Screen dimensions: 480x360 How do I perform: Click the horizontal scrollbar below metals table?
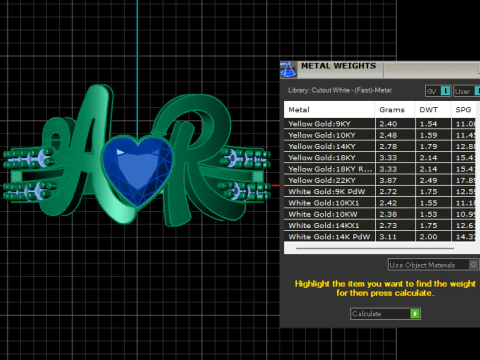375,248
